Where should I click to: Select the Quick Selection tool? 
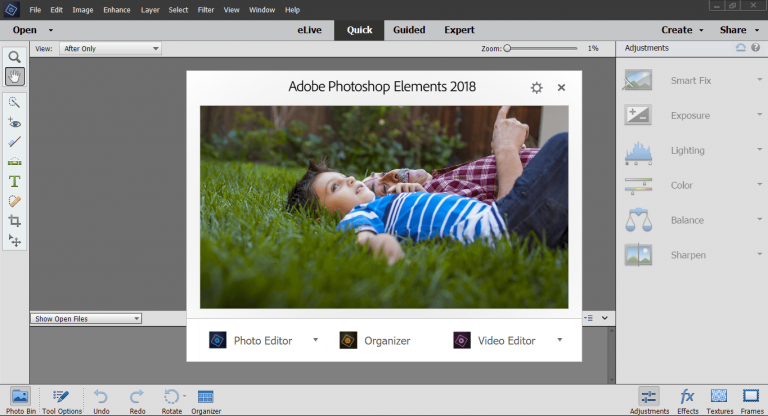pyautogui.click(x=14, y=102)
